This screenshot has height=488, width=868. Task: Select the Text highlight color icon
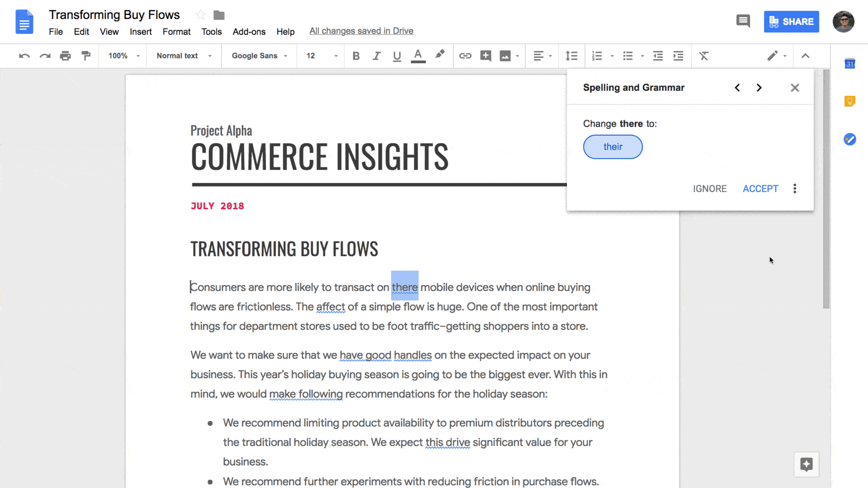[439, 56]
